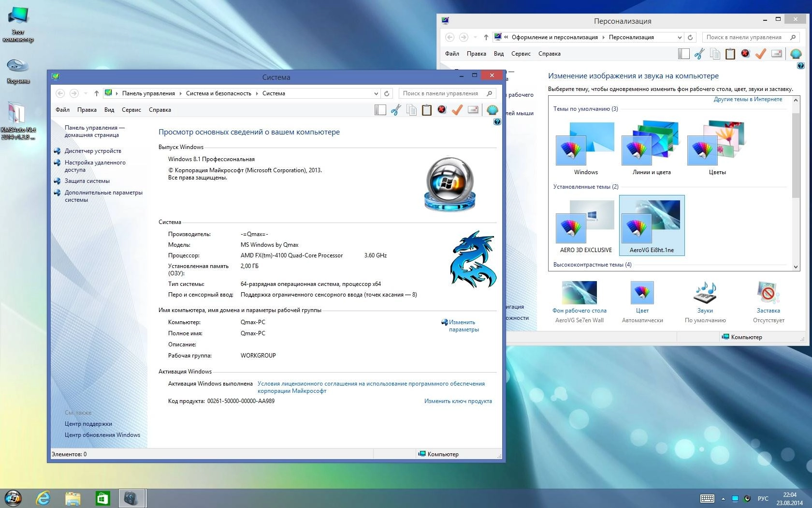Click Copy pages icon in Система toolbar

[411, 110]
